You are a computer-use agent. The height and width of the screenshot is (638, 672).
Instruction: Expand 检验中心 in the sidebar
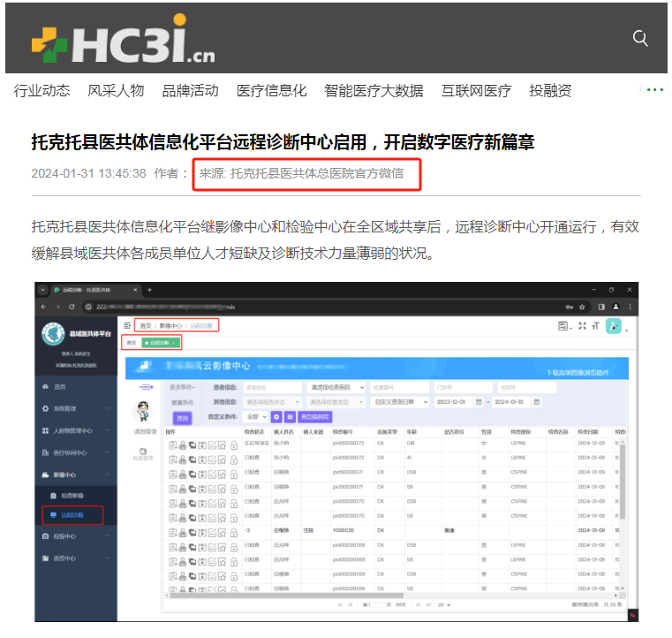pos(75,536)
